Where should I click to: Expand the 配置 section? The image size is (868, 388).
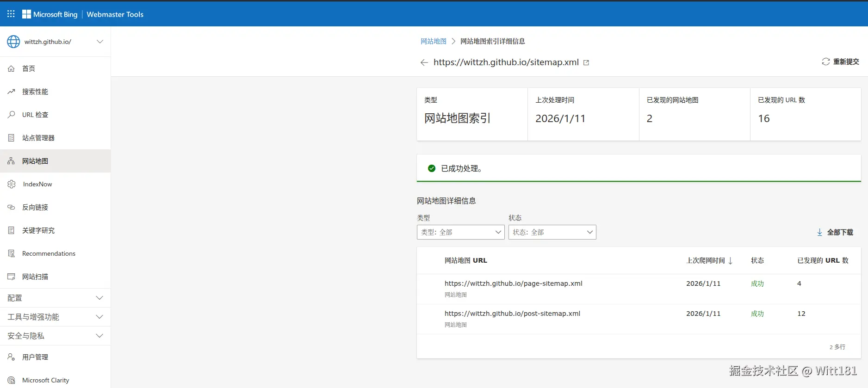tap(56, 298)
